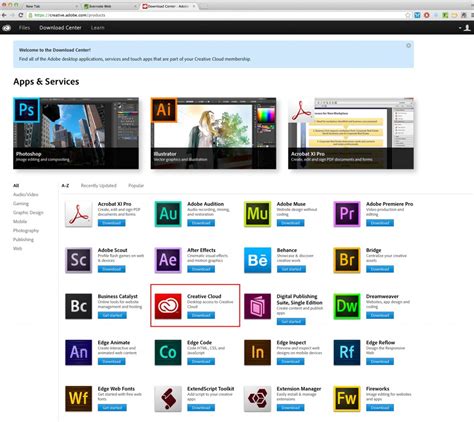Click the Creative Cloud logo in the header
The width and height of the screenshot is (474, 422).
click(6, 28)
